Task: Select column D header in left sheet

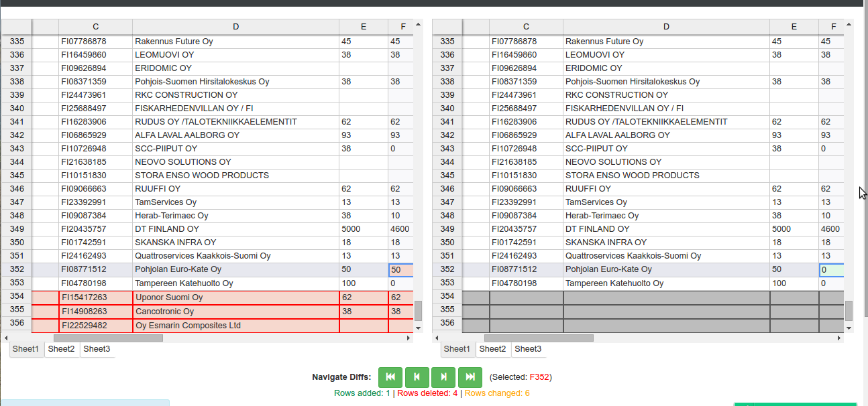Action: click(236, 27)
